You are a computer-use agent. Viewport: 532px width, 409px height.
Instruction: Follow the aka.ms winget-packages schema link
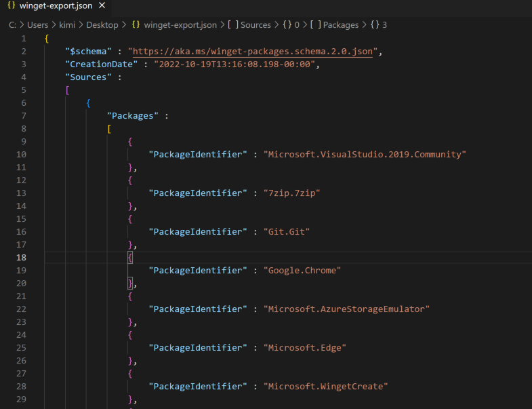252,52
